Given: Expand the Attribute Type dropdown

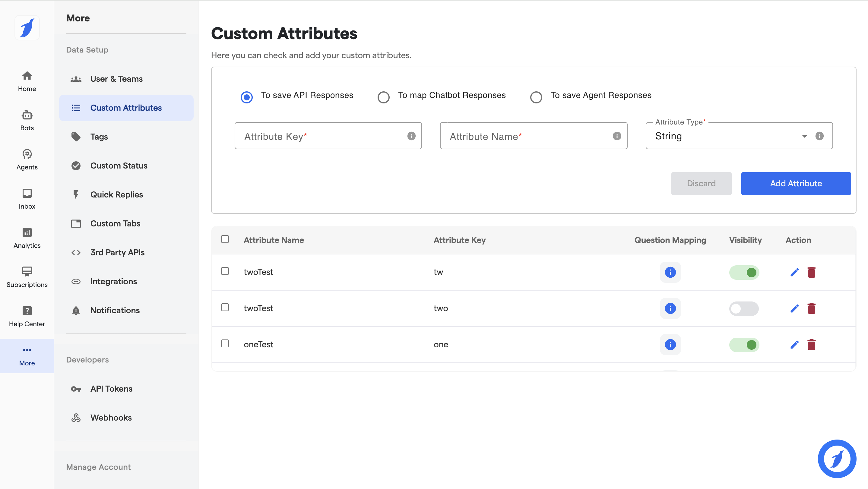Looking at the screenshot, I should [804, 136].
